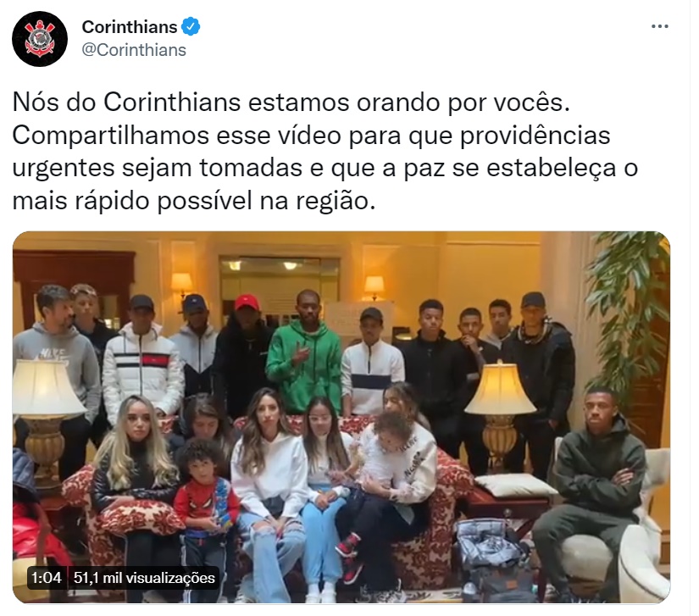Open the tweet's more options ellipsis menu

(659, 26)
